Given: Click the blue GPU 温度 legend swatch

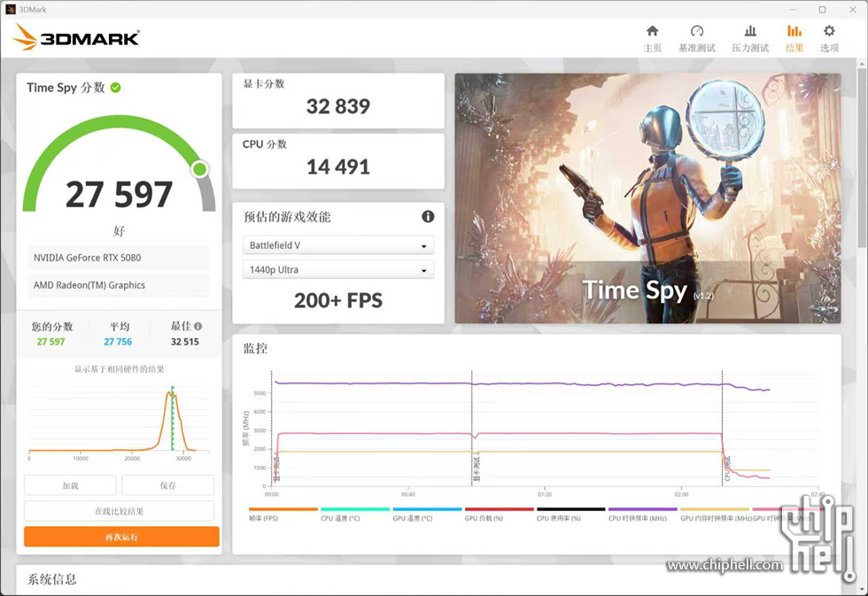Looking at the screenshot, I should click(x=427, y=509).
